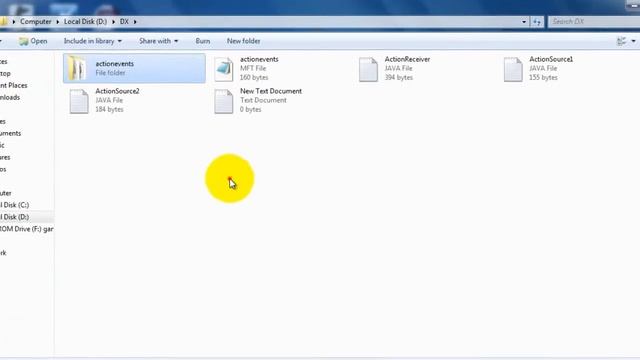Click Computer in the address breadcrumb
Image resolution: width=640 pixels, height=360 pixels.
[36, 22]
